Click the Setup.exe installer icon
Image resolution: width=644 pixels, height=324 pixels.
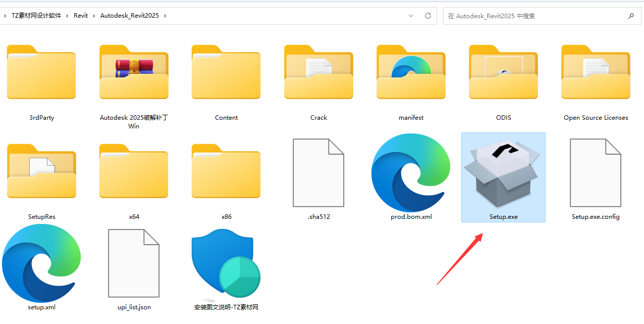pos(503,172)
